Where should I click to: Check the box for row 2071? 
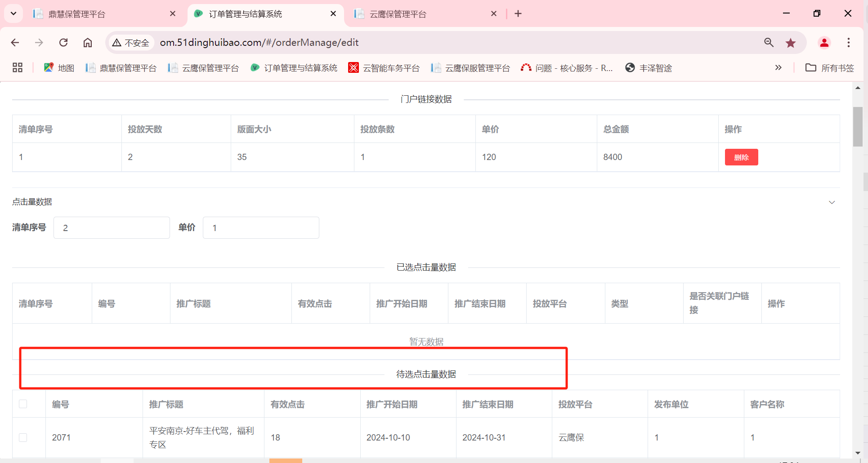tap(23, 437)
